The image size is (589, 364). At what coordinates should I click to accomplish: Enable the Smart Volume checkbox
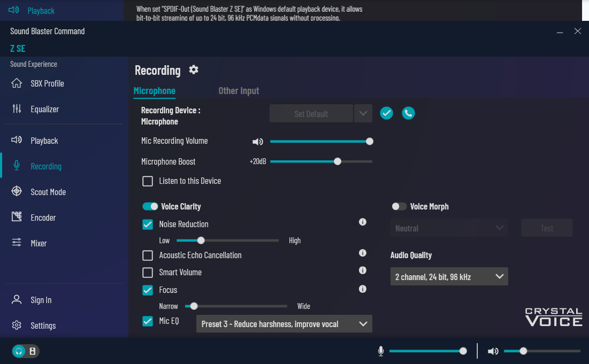[x=148, y=273]
